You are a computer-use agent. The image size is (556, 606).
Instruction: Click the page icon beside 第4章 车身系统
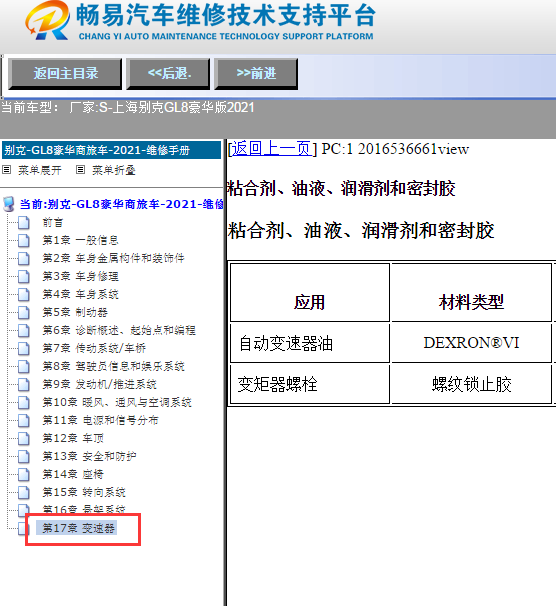24,294
